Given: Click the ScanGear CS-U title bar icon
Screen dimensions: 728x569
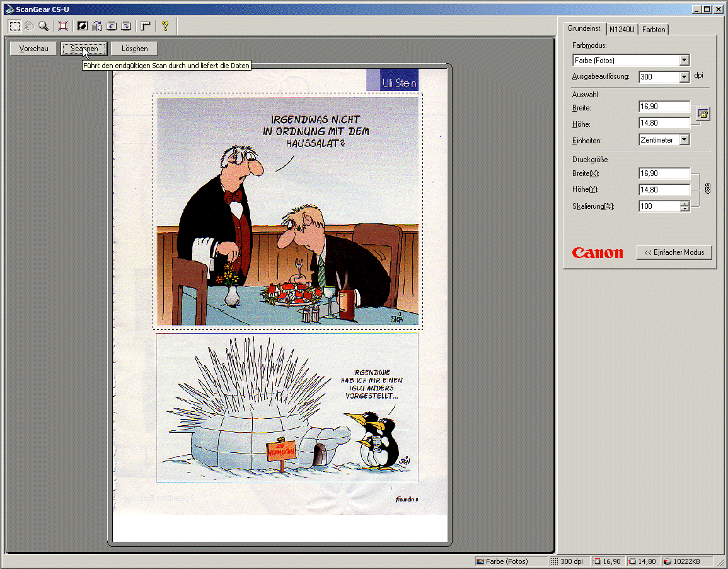Looking at the screenshot, I should tap(9, 9).
